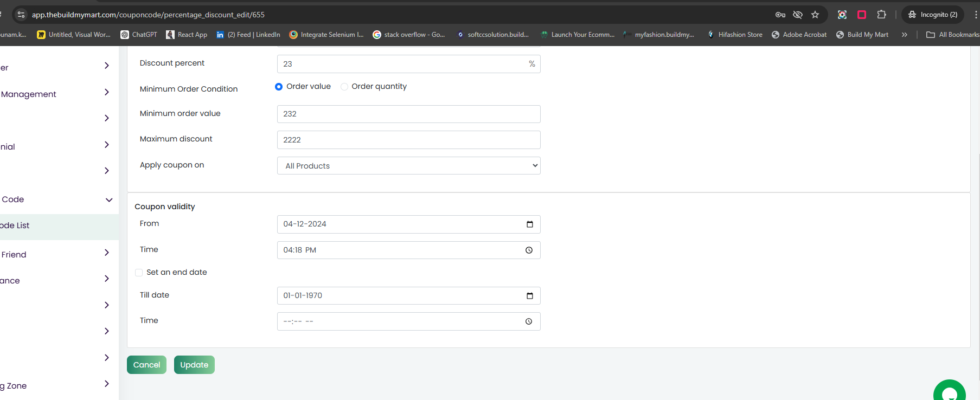980x400 pixels.
Task: Open the myfashion.buildmy... bookmark
Action: pyautogui.click(x=659, y=35)
